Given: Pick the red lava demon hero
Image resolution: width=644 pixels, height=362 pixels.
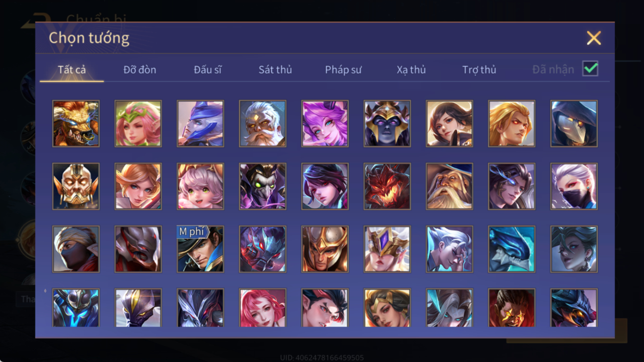Looking at the screenshot, I should [x=387, y=187].
